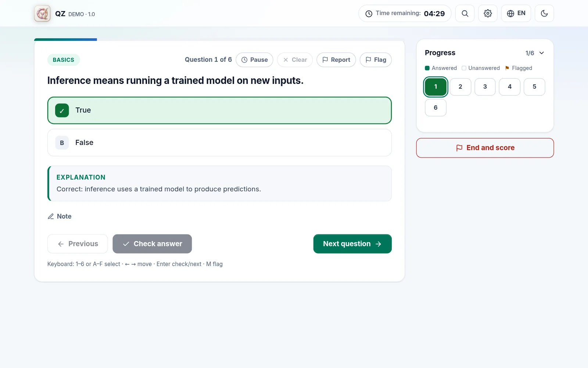
Task: Click the Unanswered legend label
Action: tap(484, 68)
